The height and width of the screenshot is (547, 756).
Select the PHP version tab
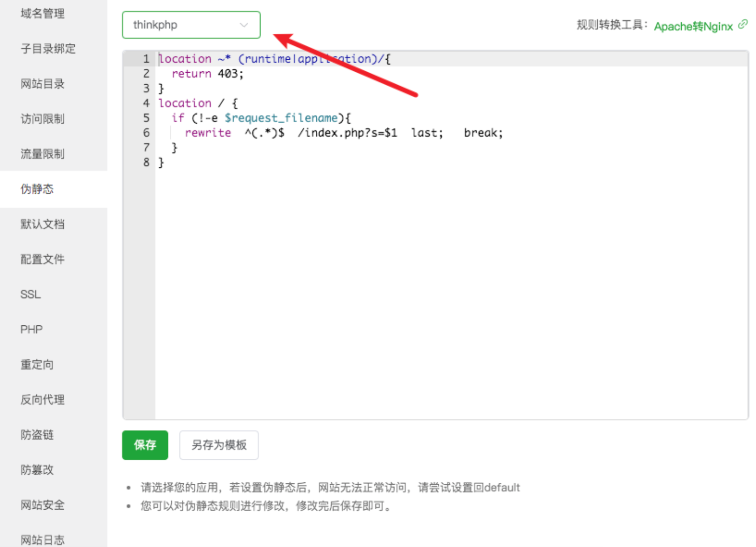click(x=31, y=329)
